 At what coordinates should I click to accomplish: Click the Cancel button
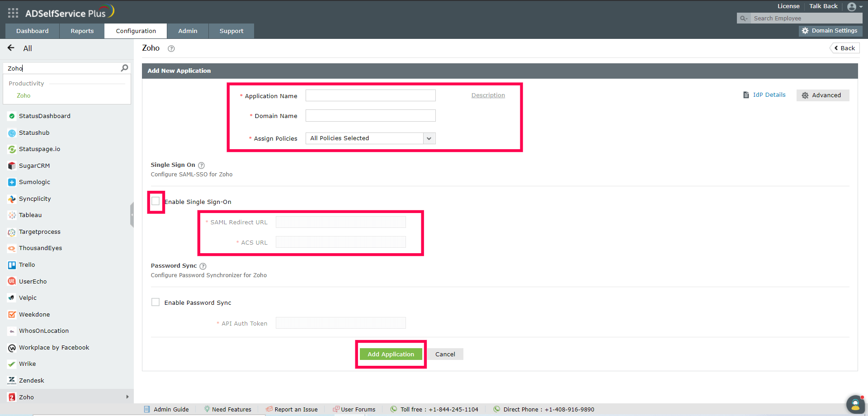pyautogui.click(x=445, y=354)
